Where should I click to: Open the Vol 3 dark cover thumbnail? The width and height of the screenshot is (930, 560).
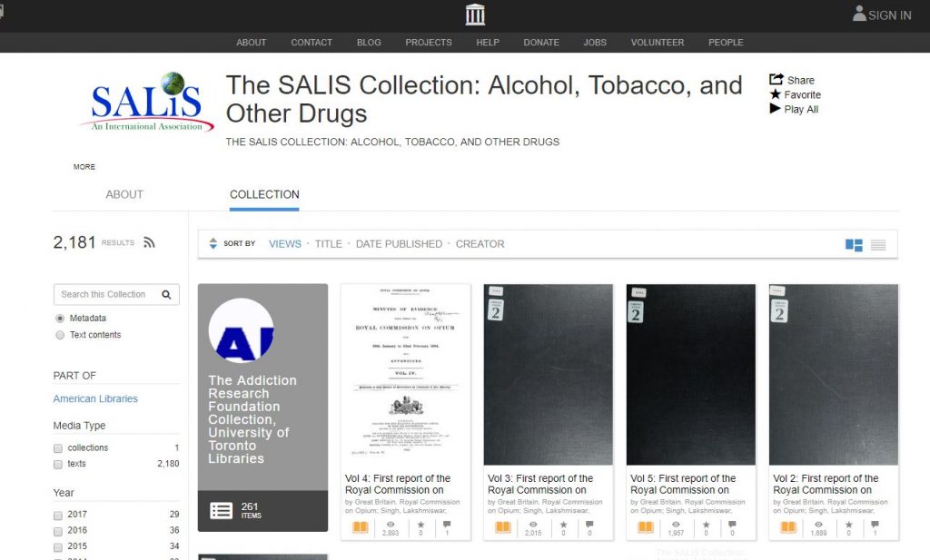coord(549,375)
